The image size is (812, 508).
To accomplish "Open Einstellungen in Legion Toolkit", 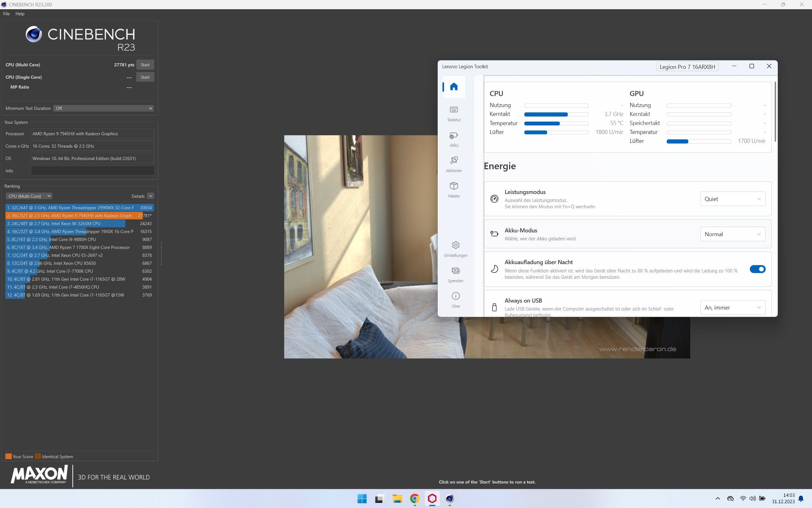I will (455, 249).
